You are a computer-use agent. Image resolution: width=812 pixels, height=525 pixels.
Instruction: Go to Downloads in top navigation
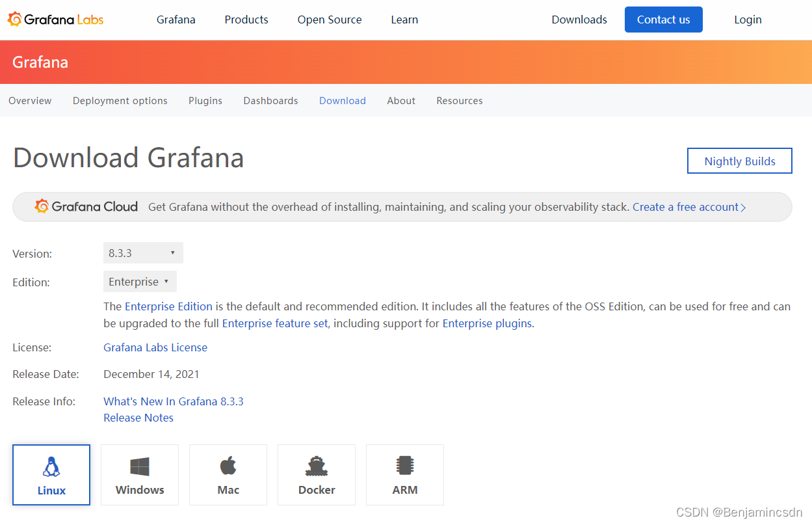coord(579,20)
